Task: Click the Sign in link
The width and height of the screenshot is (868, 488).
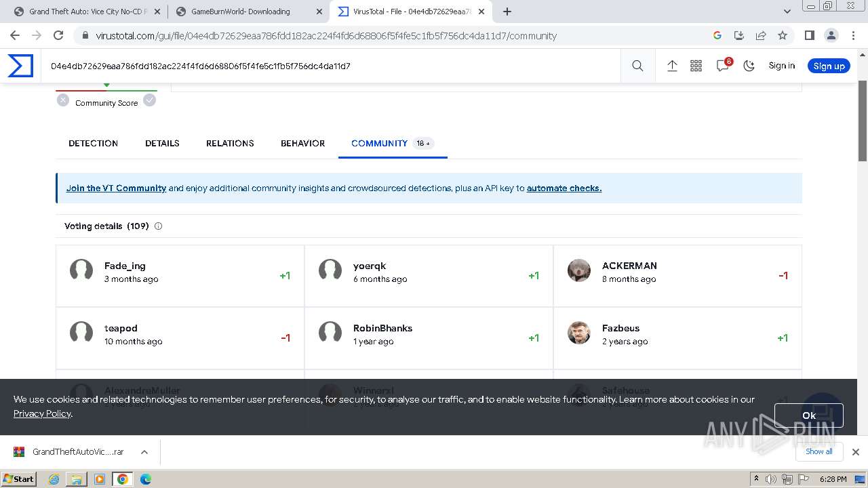Action: pyautogui.click(x=781, y=66)
